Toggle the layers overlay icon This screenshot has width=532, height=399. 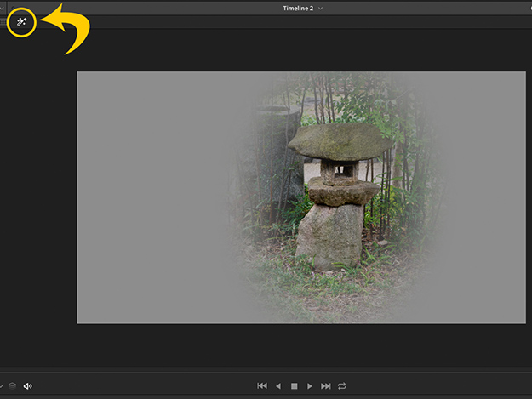[12, 386]
